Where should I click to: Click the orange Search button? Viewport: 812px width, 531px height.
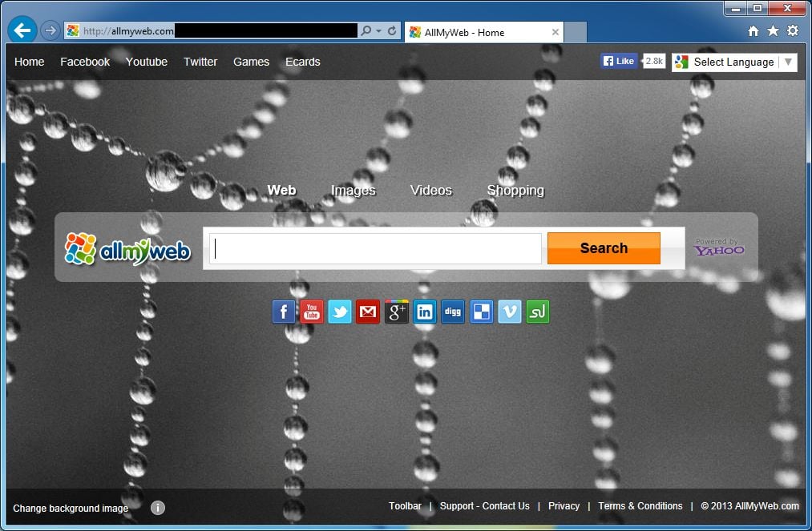tap(604, 248)
